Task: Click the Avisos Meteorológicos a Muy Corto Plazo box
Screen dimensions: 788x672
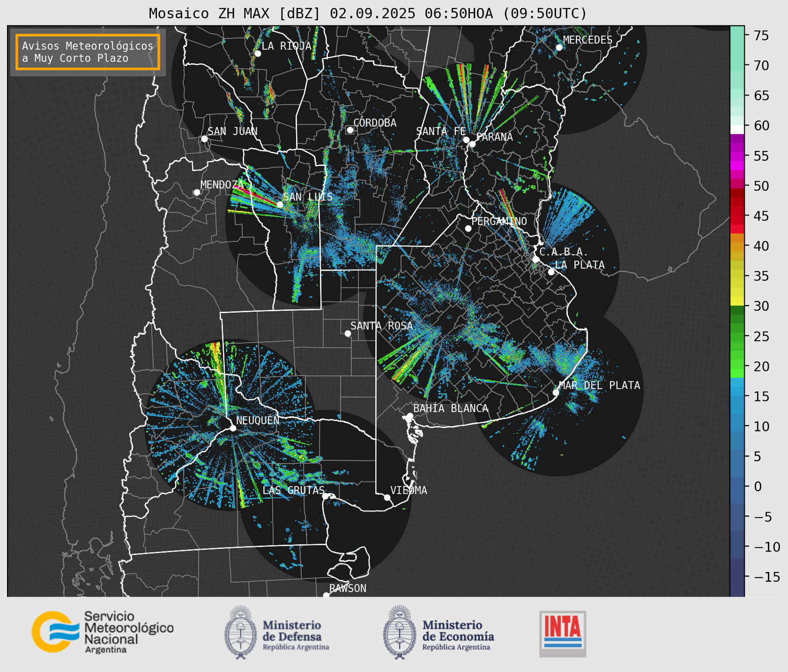Action: (88, 52)
